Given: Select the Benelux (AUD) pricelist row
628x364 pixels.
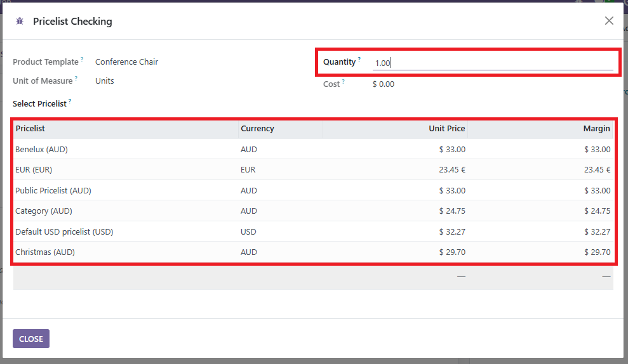Looking at the screenshot, I should [x=42, y=150].
